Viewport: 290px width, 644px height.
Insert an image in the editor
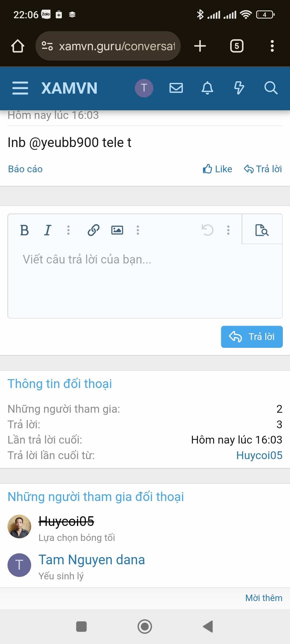pos(117,230)
